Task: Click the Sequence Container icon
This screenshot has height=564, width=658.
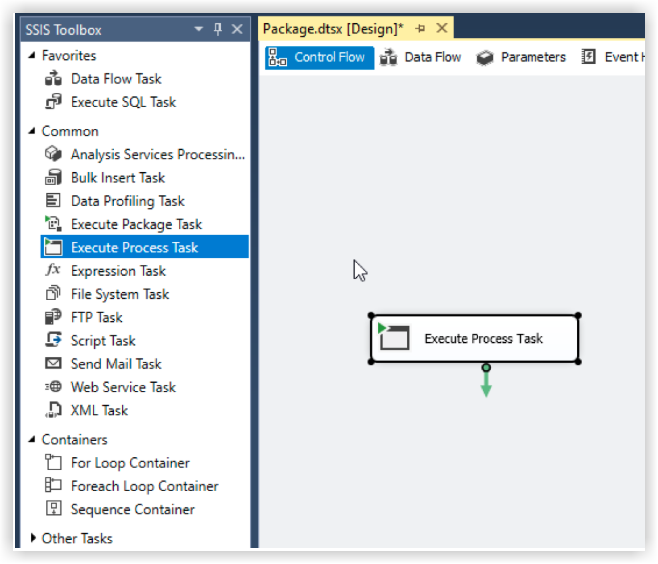Action: [53, 509]
